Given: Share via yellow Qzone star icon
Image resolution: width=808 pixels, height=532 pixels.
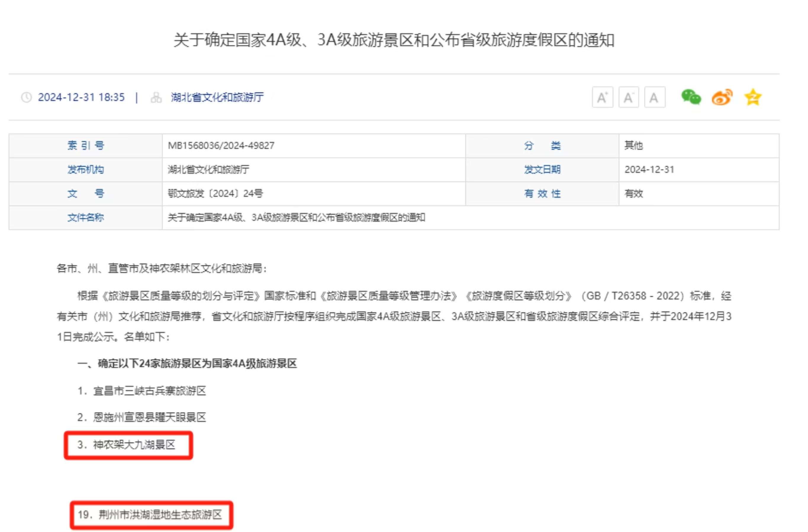Looking at the screenshot, I should (753, 97).
